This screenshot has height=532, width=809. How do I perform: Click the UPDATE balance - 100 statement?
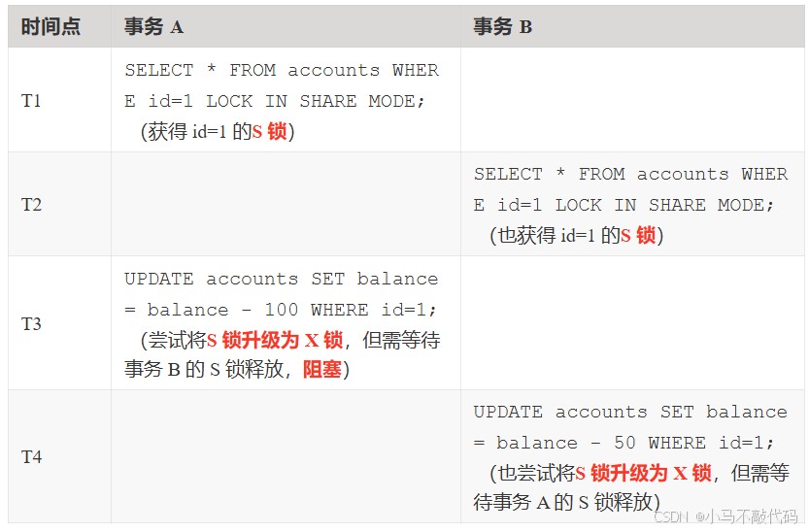coord(281,294)
